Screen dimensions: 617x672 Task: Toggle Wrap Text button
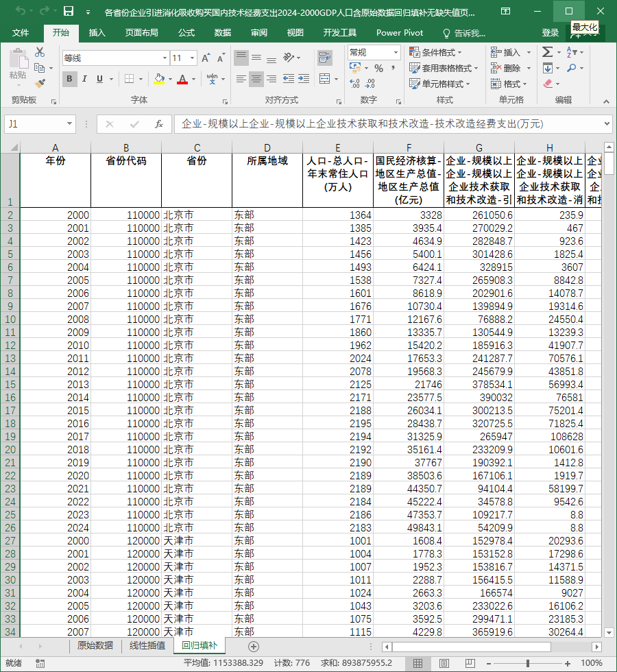(325, 58)
